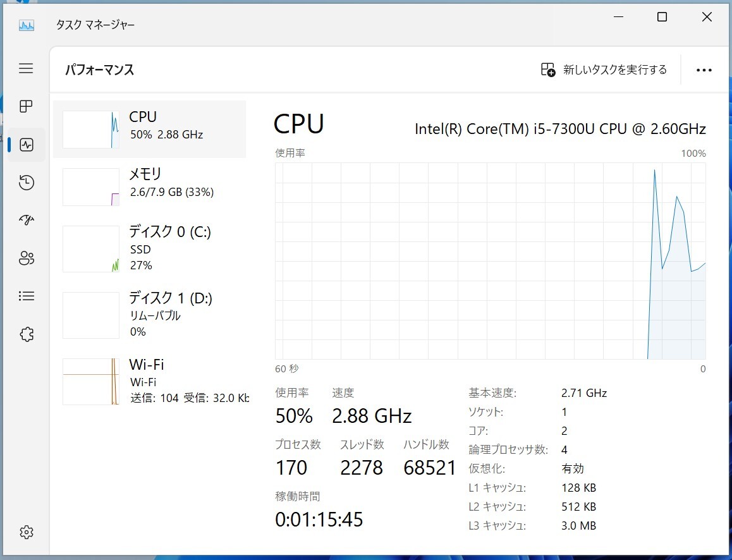Select the Performance page icon in sidebar
The width and height of the screenshot is (732, 560).
27,145
